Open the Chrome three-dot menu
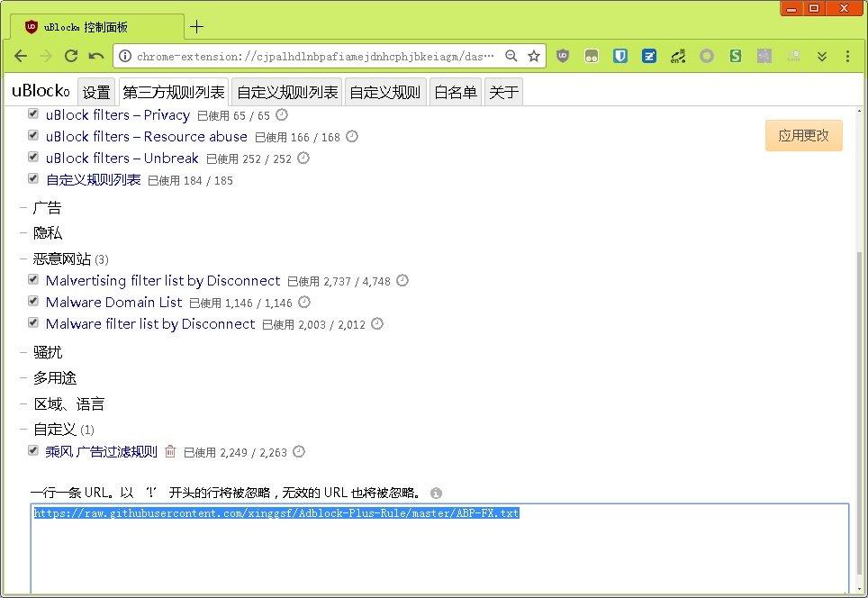Viewport: 868px width, 598px height. coord(847,56)
